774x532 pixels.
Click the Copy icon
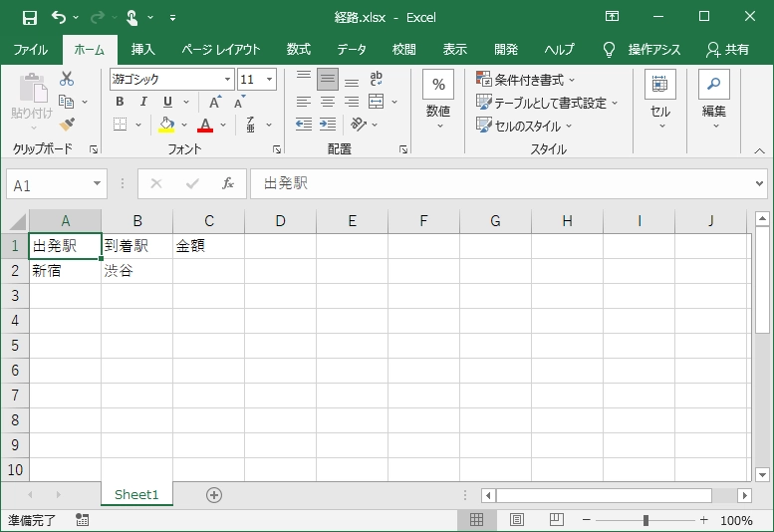(66, 102)
